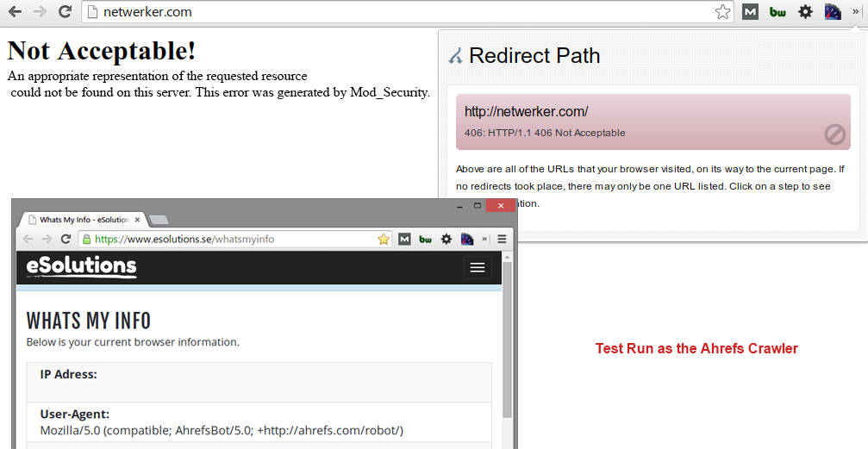Open the gear extension in main toolbar

tap(805, 12)
